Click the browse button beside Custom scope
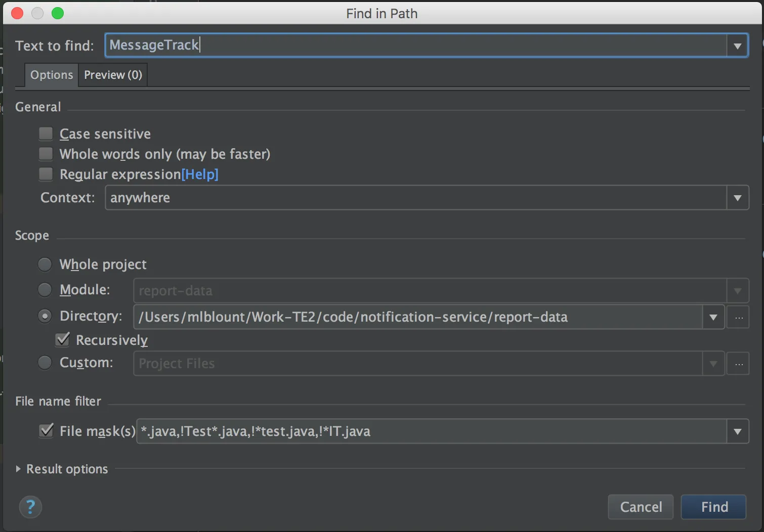764x532 pixels. click(x=738, y=364)
